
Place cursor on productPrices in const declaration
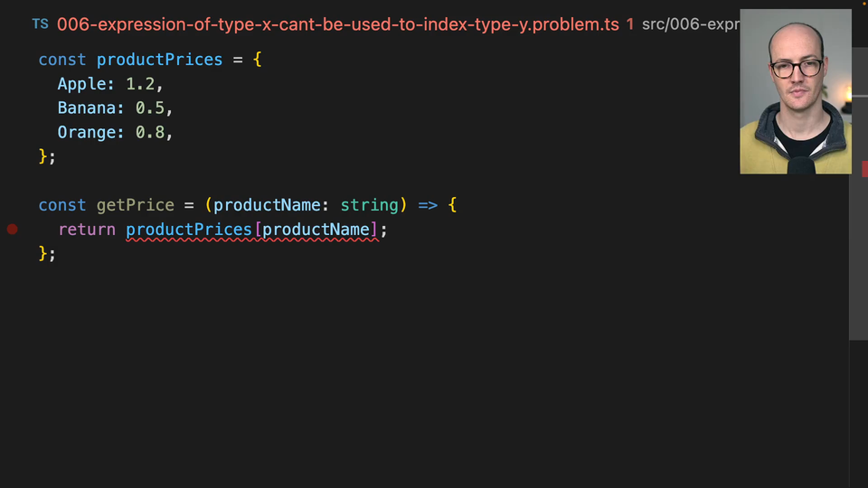click(159, 60)
